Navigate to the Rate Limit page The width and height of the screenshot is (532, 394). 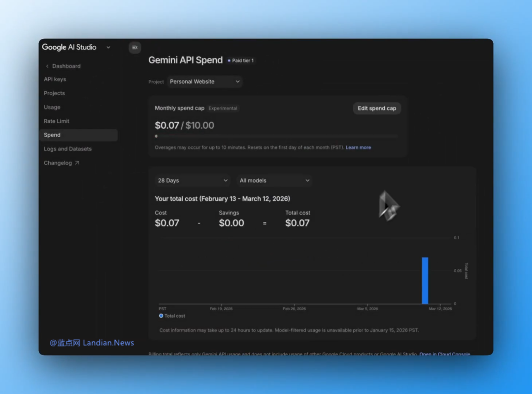56,121
